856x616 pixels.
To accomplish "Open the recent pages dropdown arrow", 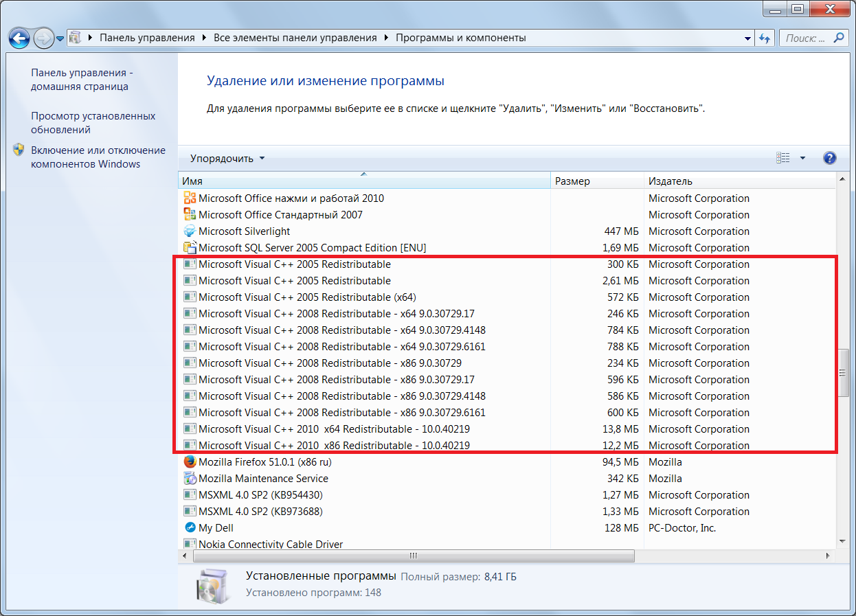I will coord(60,38).
